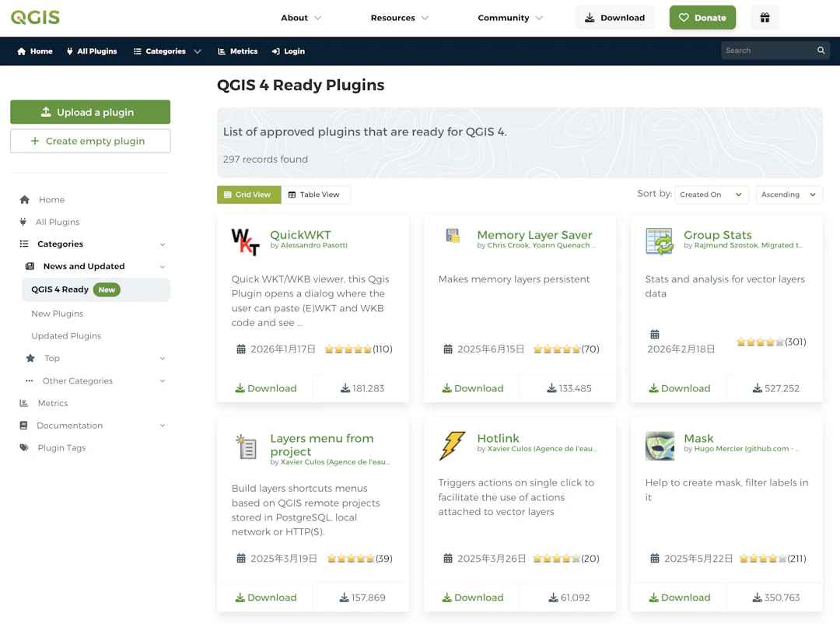Expand the Top section chevron
Viewport: 840px width, 624px height.
click(163, 359)
